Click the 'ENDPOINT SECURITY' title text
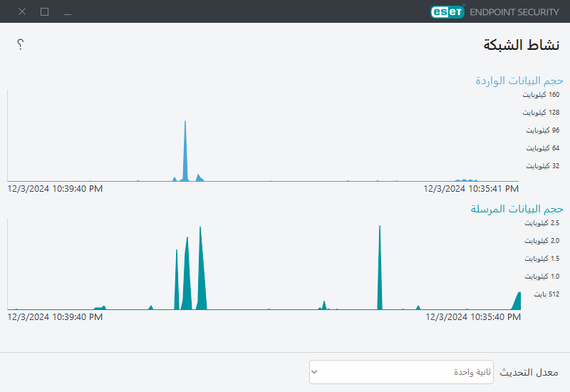 click(514, 12)
